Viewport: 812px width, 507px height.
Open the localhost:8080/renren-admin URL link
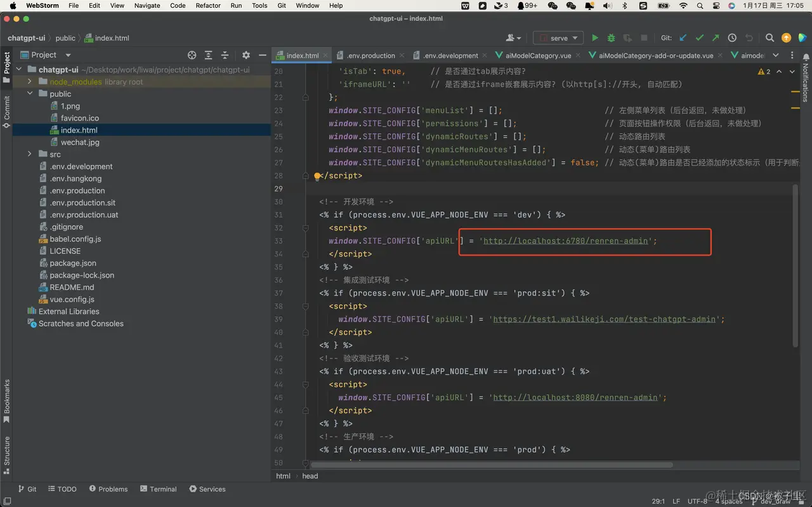point(575,397)
